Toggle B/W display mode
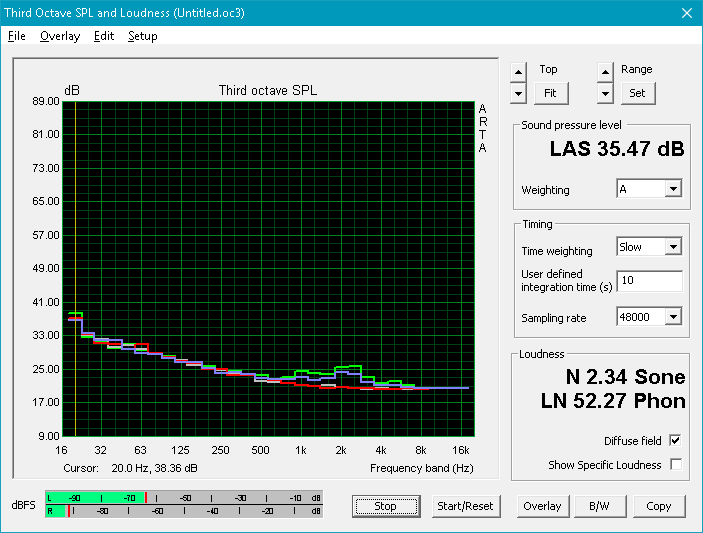This screenshot has width=703, height=533. point(599,506)
